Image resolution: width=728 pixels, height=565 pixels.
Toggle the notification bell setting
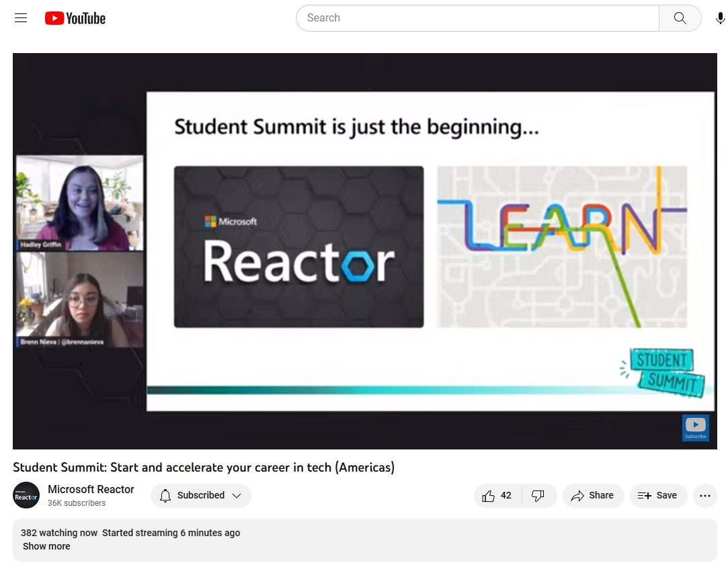coord(165,495)
